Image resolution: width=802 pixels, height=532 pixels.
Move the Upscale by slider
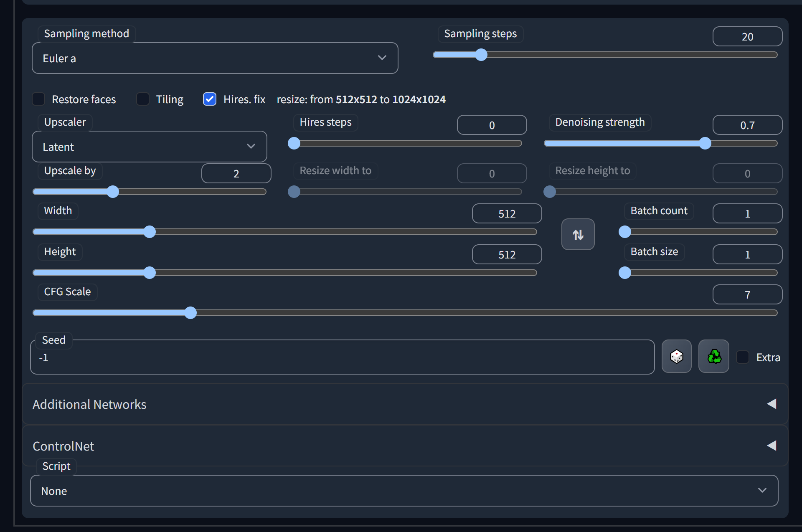tap(113, 192)
